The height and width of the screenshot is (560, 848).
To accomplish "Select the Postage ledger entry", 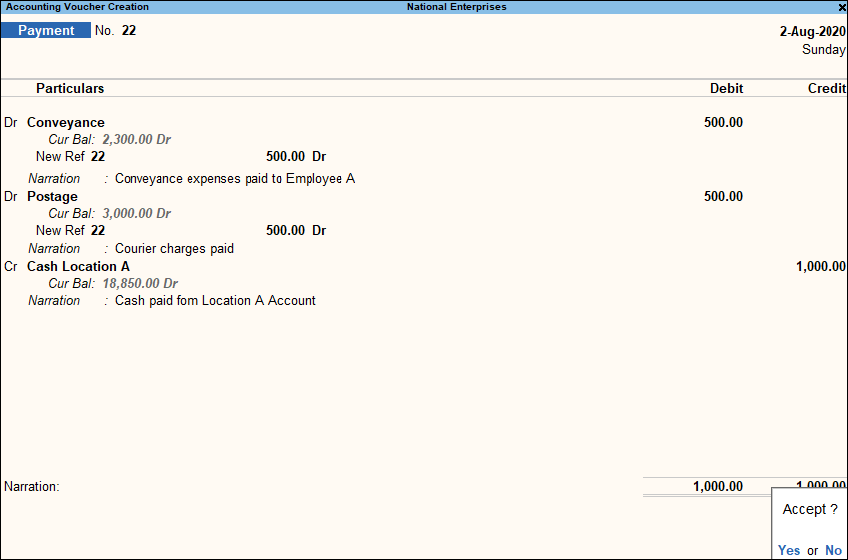I will (52, 196).
